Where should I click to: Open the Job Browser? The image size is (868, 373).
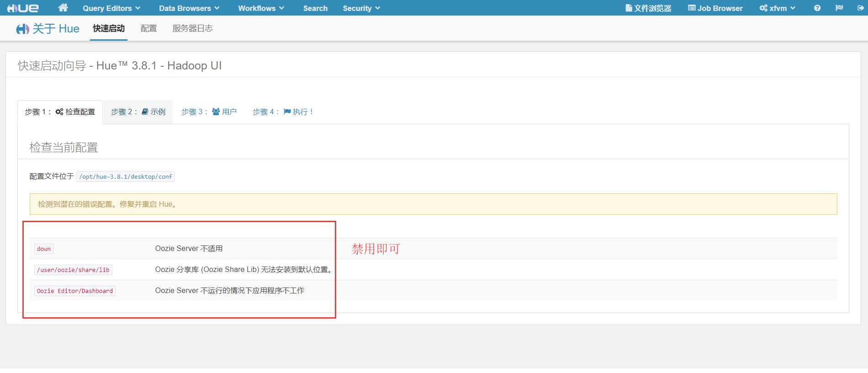[x=715, y=8]
